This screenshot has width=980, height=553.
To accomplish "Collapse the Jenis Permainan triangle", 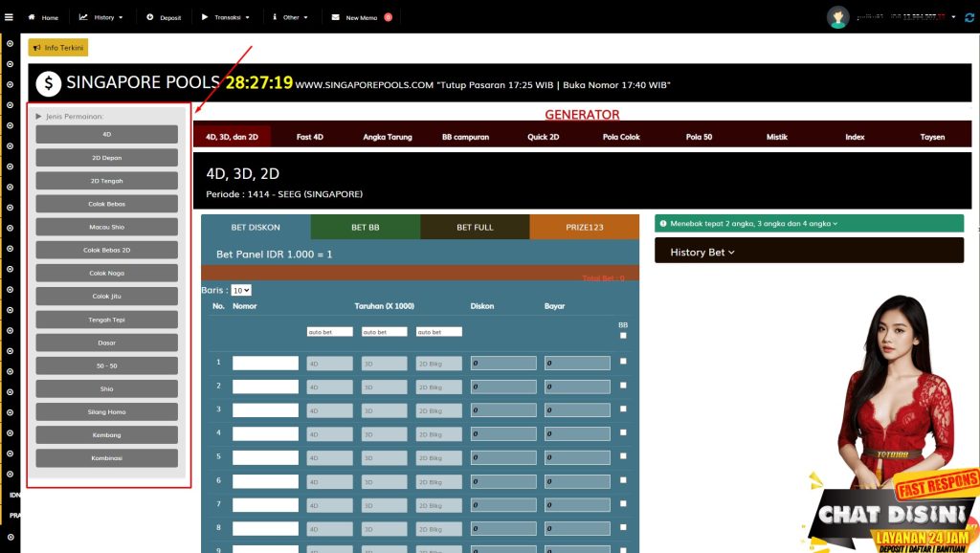I will pyautogui.click(x=38, y=116).
